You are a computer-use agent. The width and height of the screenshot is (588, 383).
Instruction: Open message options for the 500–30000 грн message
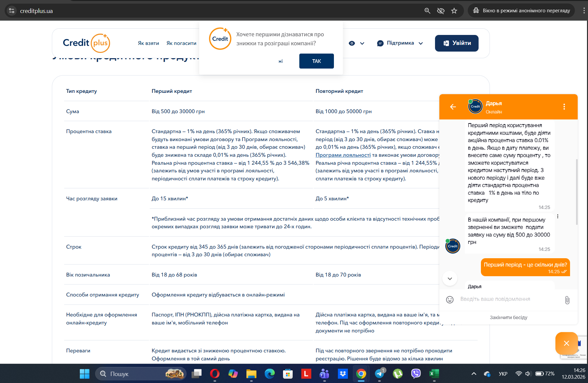(x=558, y=216)
